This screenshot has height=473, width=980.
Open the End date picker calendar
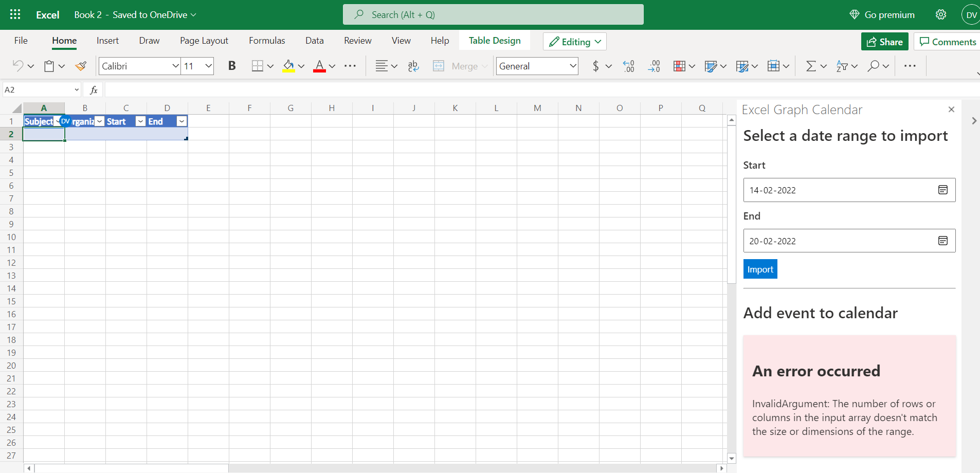click(x=942, y=241)
